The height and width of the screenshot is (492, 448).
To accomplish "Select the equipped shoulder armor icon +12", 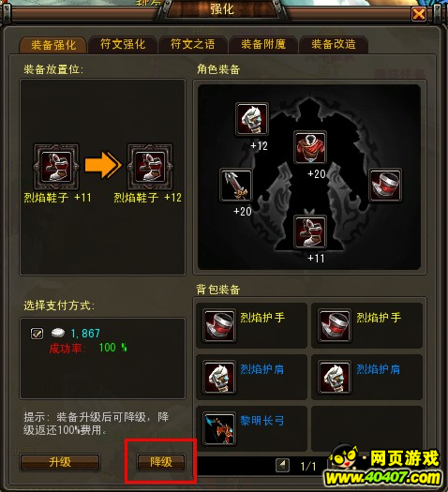I will pyautogui.click(x=251, y=119).
